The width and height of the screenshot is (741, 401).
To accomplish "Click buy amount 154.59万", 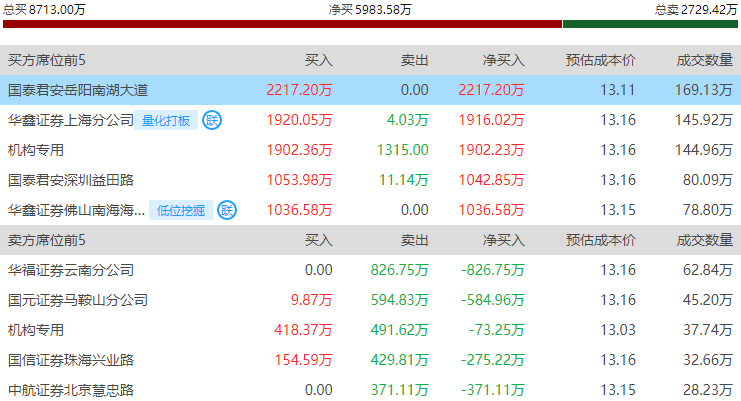I will (x=303, y=360).
